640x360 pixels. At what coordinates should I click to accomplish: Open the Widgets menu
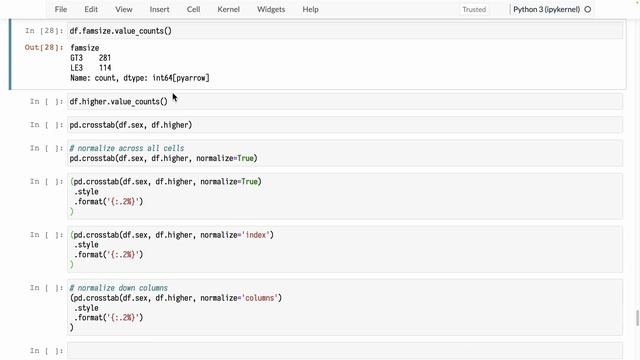pos(271,9)
